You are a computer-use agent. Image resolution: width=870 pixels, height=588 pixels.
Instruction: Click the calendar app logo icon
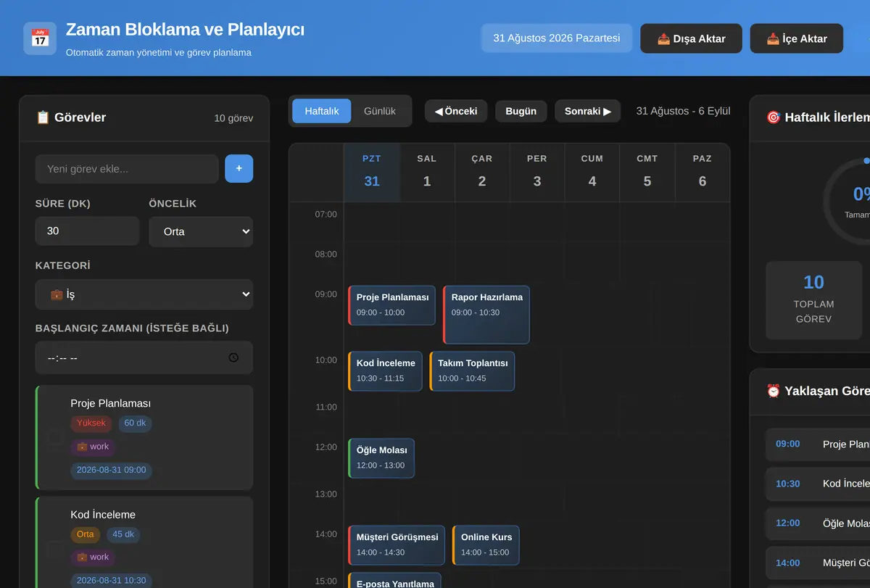(40, 38)
